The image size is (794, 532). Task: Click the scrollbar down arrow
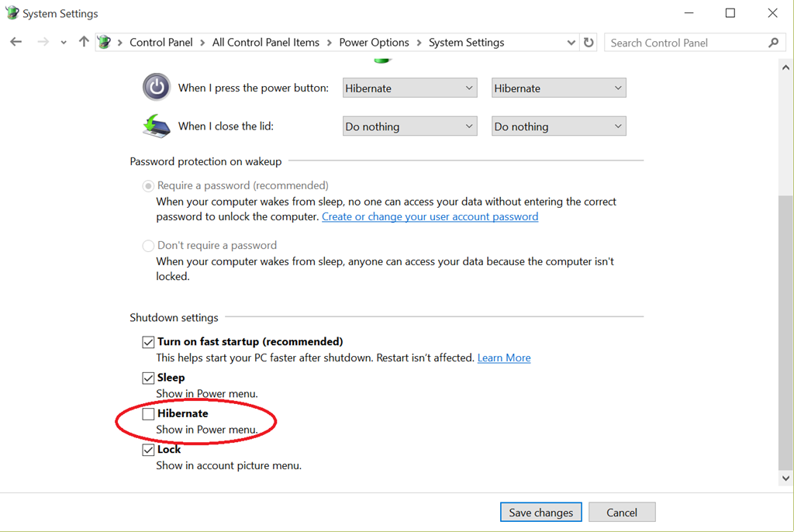785,479
